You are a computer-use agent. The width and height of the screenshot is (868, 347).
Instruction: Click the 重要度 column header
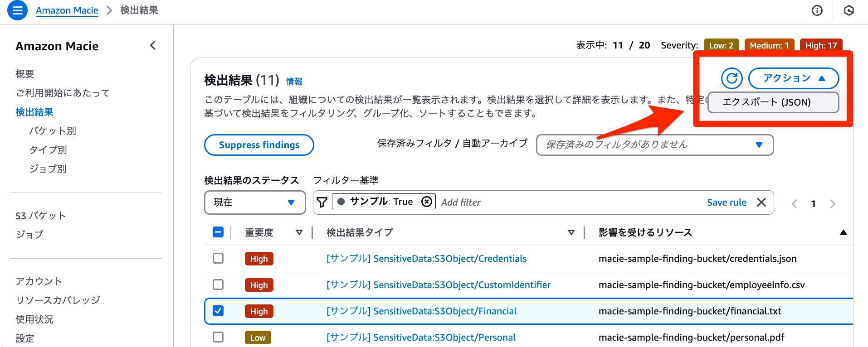coord(259,232)
